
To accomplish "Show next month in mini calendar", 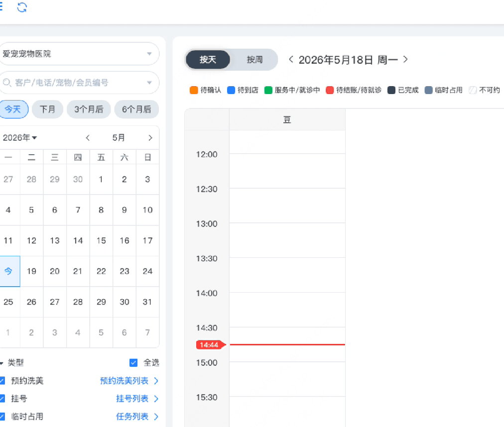I will pyautogui.click(x=150, y=138).
